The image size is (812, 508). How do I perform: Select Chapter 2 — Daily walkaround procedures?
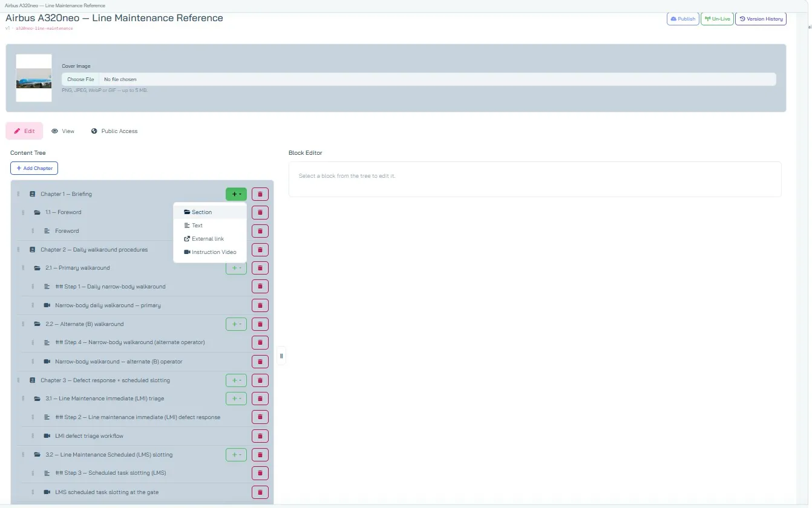coord(94,250)
